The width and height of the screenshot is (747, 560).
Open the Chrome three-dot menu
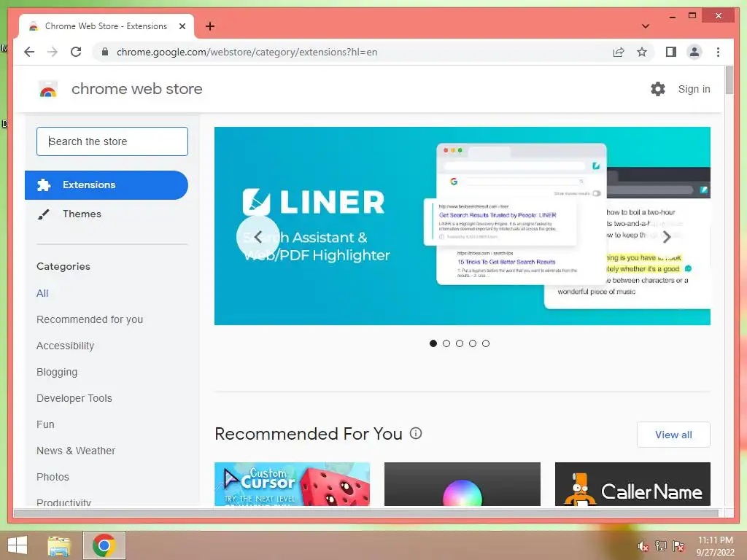pyautogui.click(x=718, y=52)
